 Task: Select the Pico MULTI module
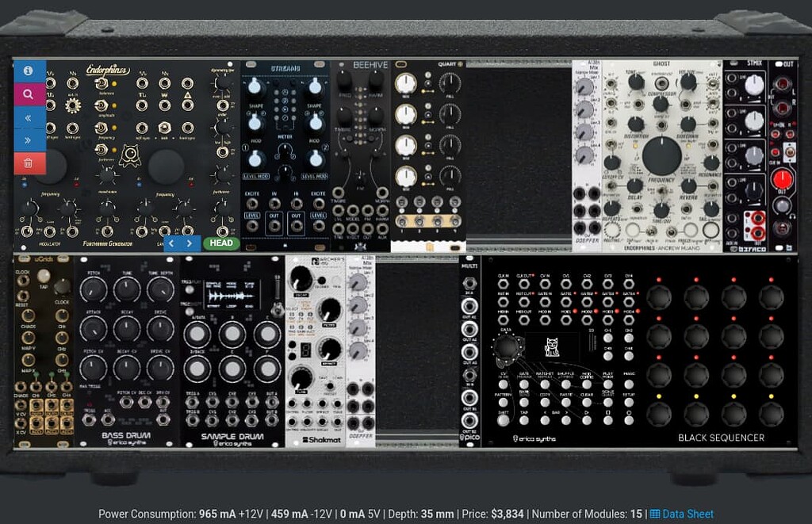click(469, 351)
